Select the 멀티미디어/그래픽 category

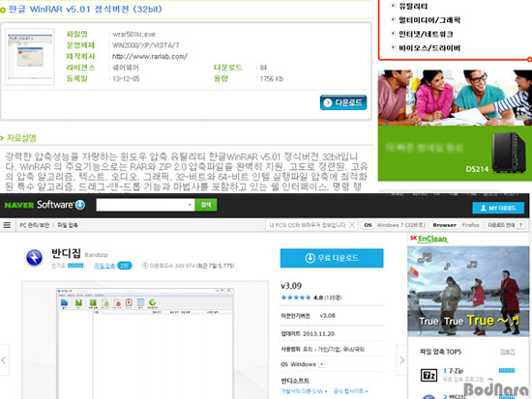(429, 20)
